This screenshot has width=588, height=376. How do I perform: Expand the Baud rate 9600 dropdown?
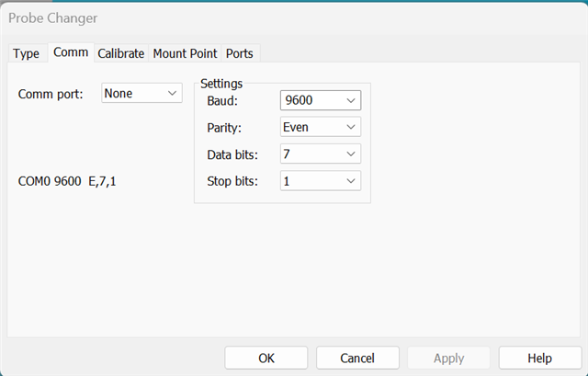321,100
